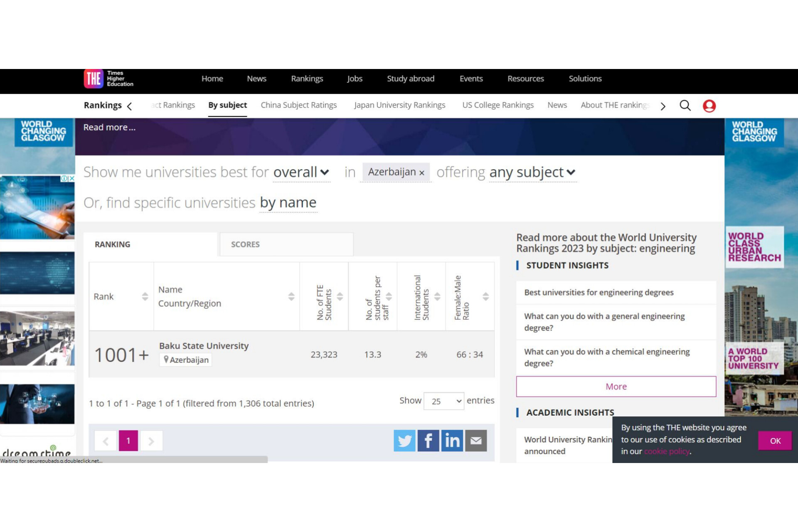Open Rankings in the top menu
Viewport: 798px width, 532px height.
(307, 79)
